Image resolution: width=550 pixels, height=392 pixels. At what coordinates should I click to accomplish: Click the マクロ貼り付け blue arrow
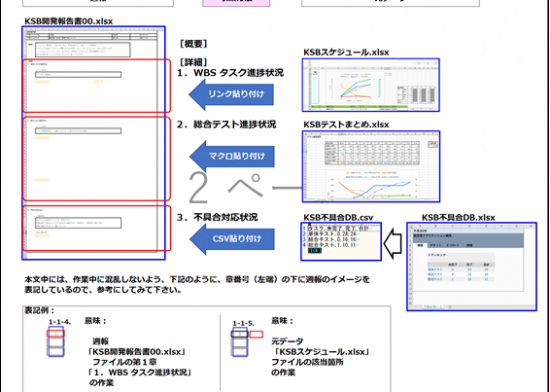coord(232,156)
